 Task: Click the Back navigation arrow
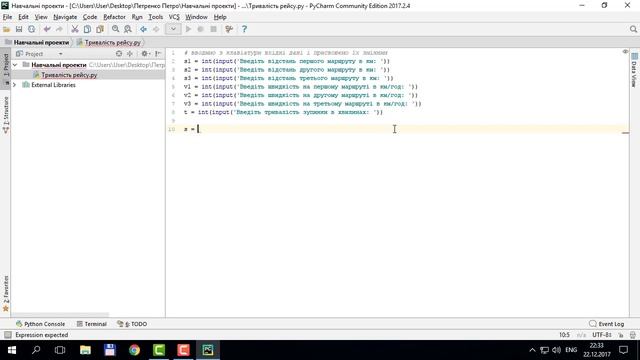(x=143, y=29)
